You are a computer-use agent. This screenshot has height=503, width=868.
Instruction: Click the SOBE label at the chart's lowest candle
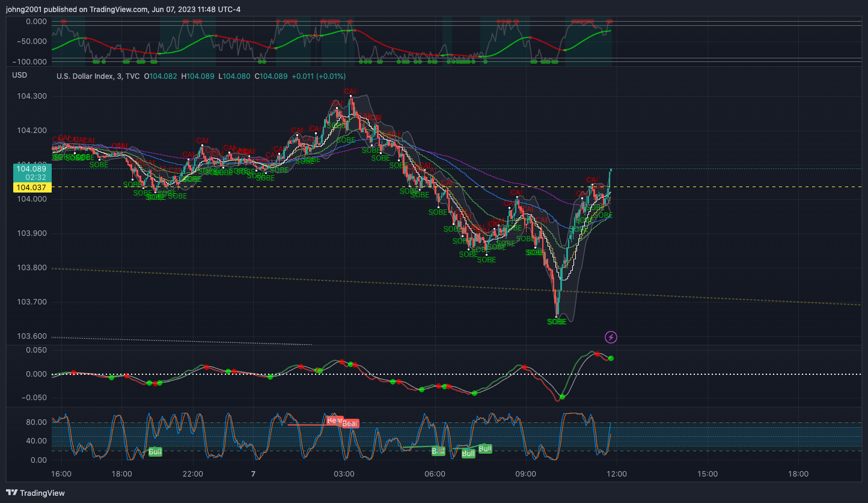[557, 322]
